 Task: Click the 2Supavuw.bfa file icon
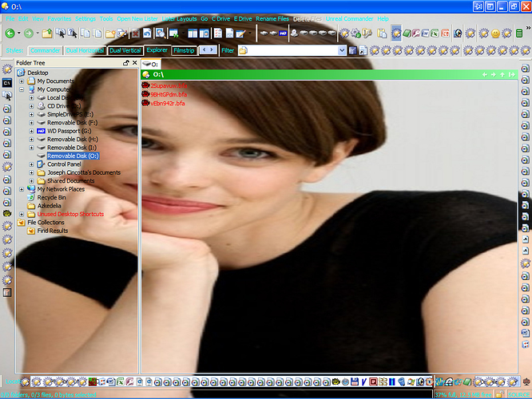coord(146,85)
